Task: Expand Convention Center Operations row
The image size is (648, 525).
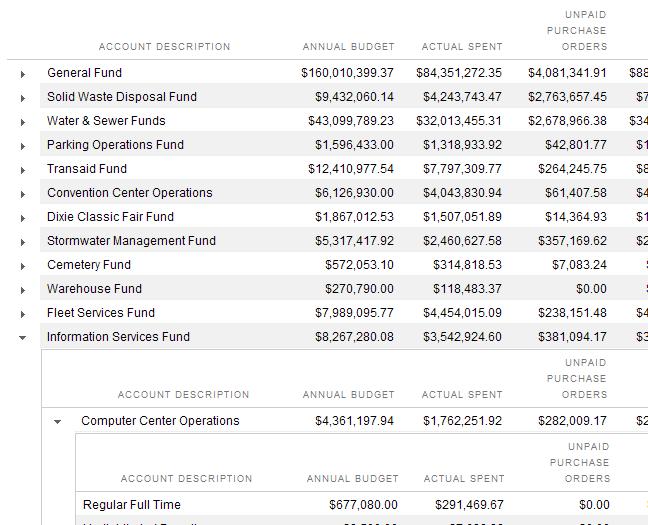Action: (23, 194)
